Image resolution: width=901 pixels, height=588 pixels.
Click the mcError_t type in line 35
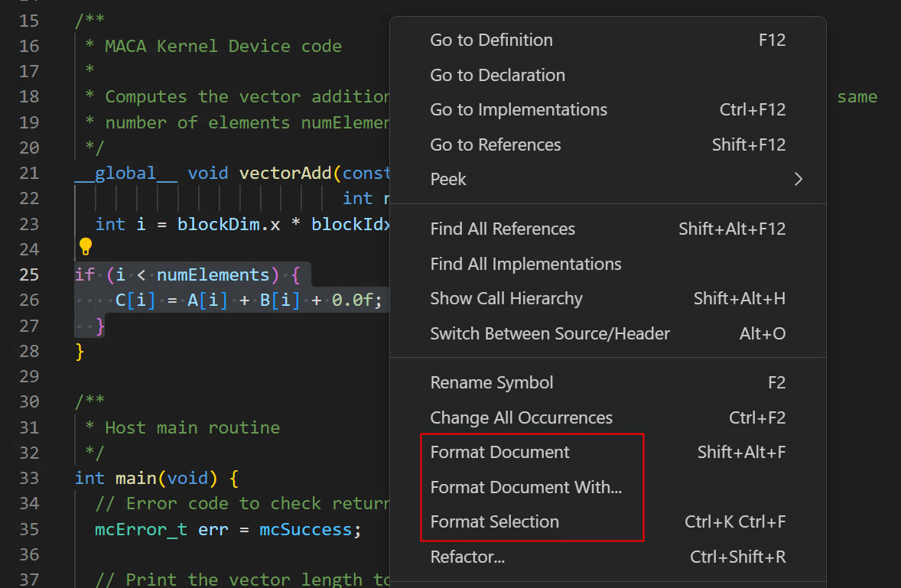point(141,529)
